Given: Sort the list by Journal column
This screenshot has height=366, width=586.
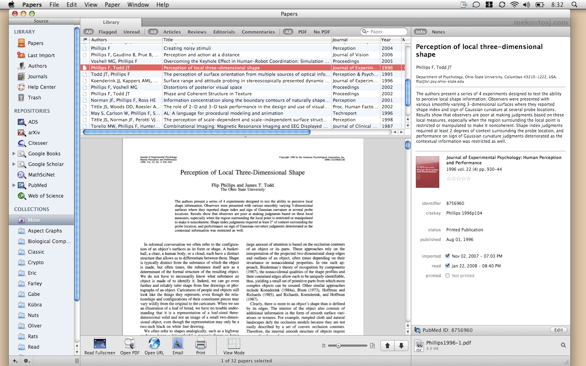Looking at the screenshot, I should 355,40.
